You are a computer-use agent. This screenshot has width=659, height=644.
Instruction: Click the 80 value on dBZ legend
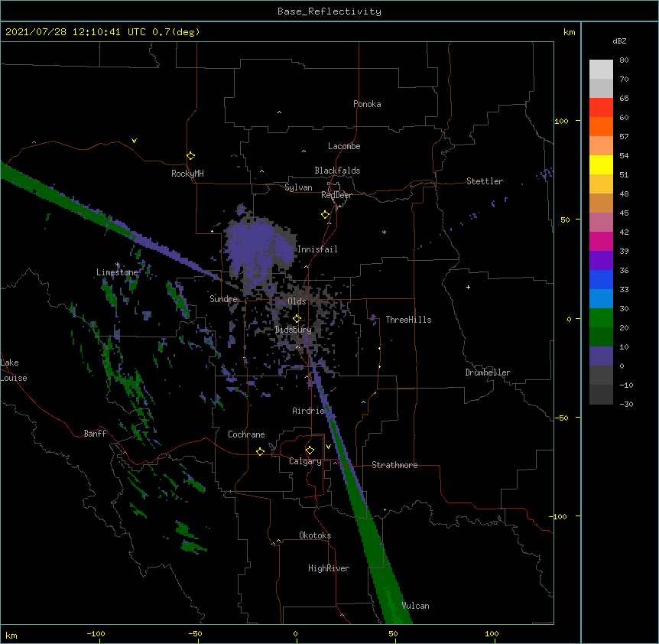pyautogui.click(x=624, y=60)
